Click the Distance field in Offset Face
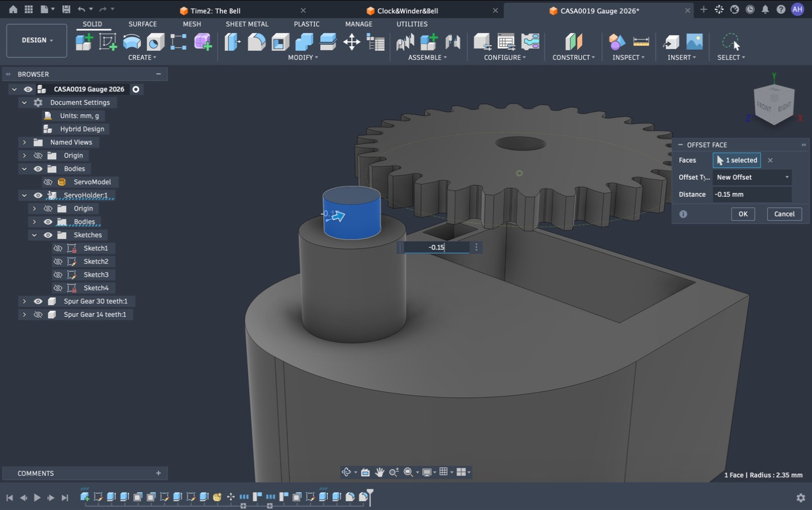Screen dimensions: 812x510 click(x=752, y=195)
